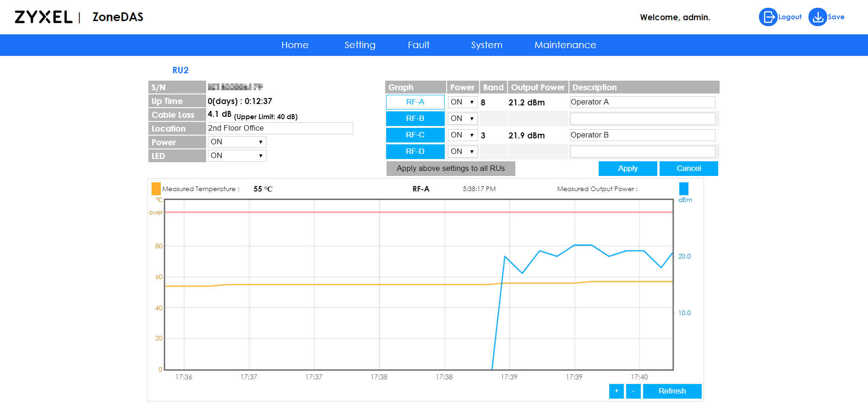The image size is (868, 411).
Task: Click the Location input field
Action: pos(280,128)
